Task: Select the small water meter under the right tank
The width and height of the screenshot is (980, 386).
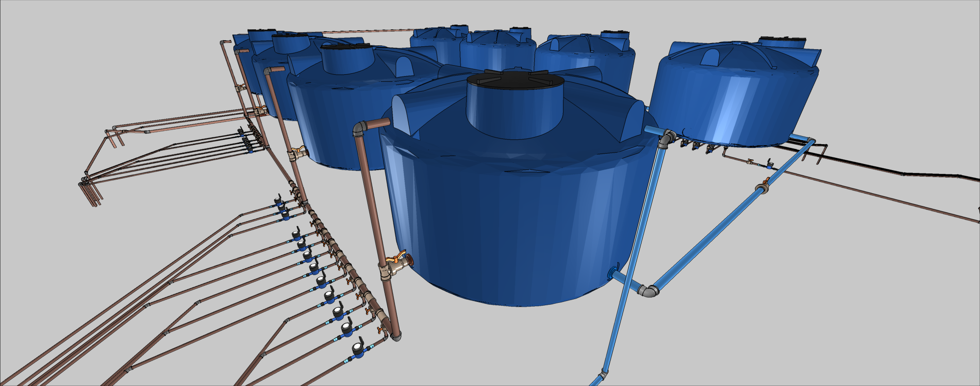Action: click(x=769, y=164)
